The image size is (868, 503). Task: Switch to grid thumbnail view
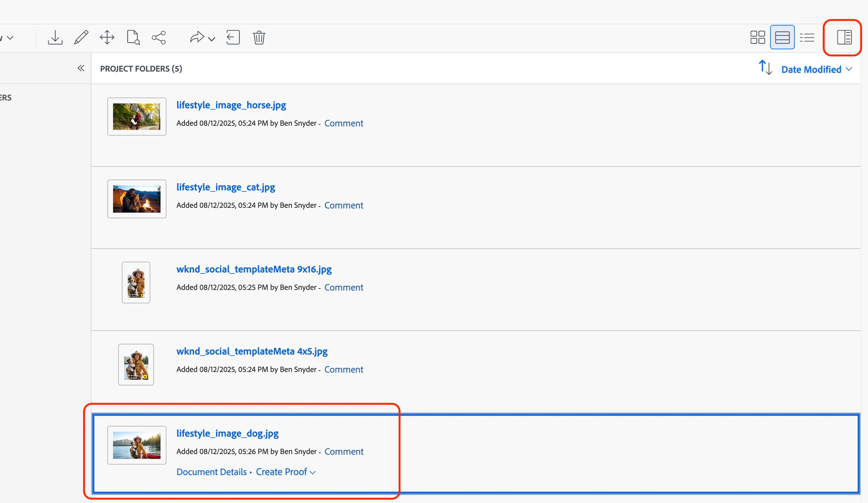[x=757, y=37]
